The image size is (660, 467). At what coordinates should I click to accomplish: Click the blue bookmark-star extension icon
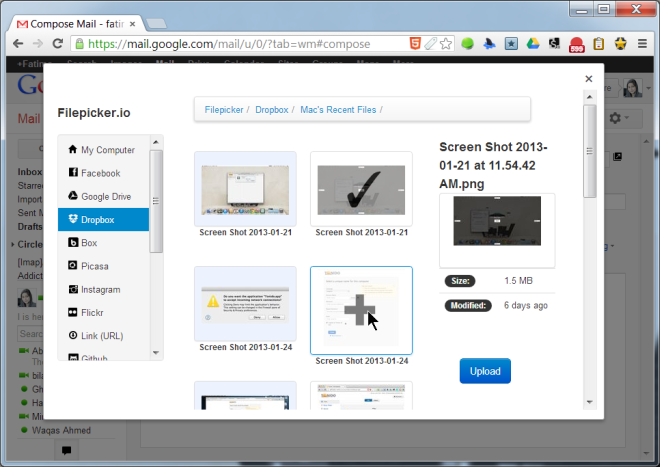pos(511,43)
